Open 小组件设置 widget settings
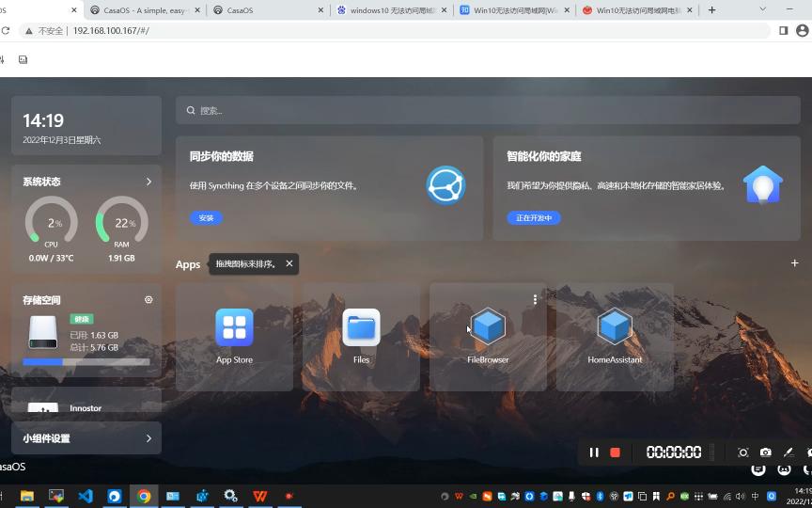This screenshot has width=812, height=508. (x=86, y=438)
